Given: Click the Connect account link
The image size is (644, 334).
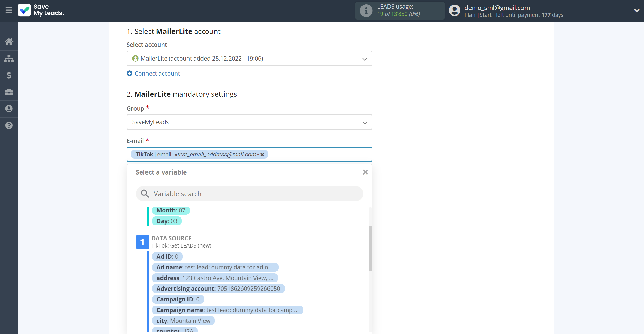Looking at the screenshot, I should pyautogui.click(x=157, y=74).
